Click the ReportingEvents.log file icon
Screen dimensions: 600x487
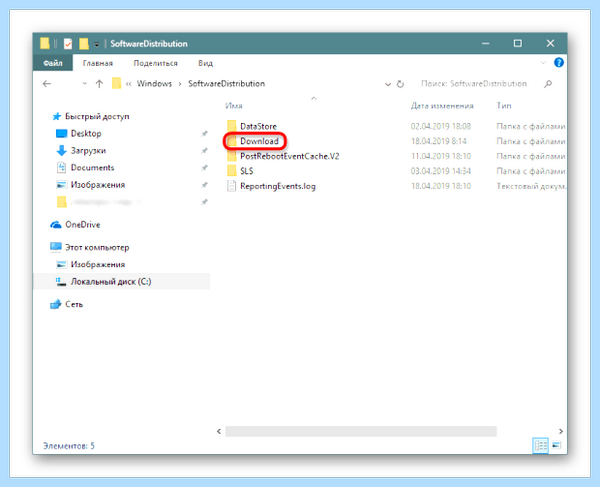[x=232, y=186]
